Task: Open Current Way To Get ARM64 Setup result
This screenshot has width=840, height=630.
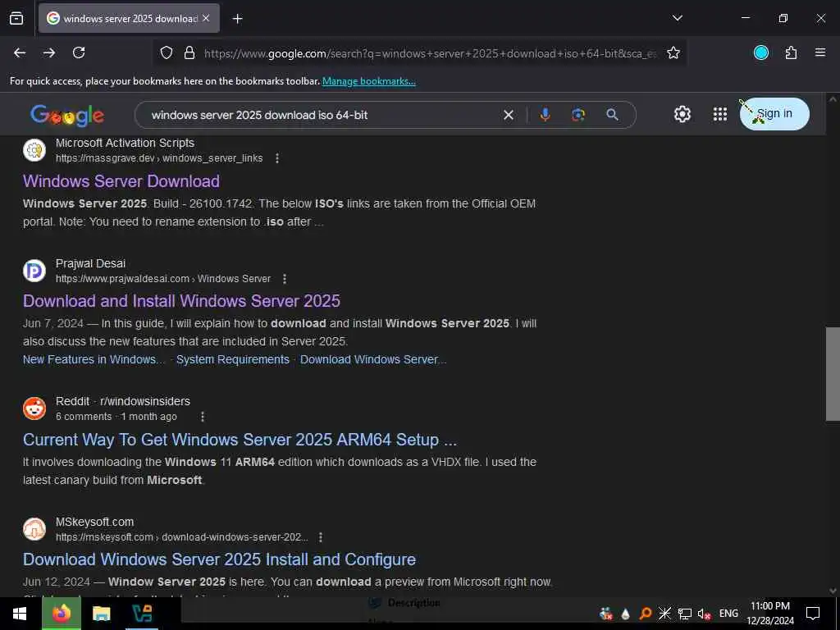Action: pos(240,440)
